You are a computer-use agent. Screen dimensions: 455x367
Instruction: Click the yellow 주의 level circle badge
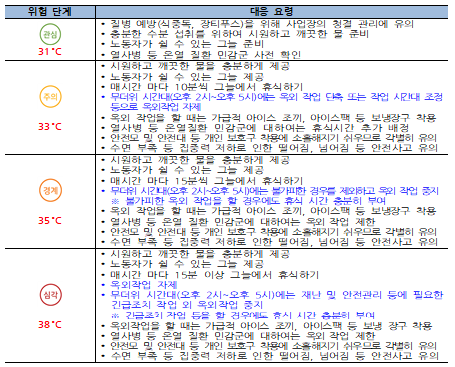(50, 97)
